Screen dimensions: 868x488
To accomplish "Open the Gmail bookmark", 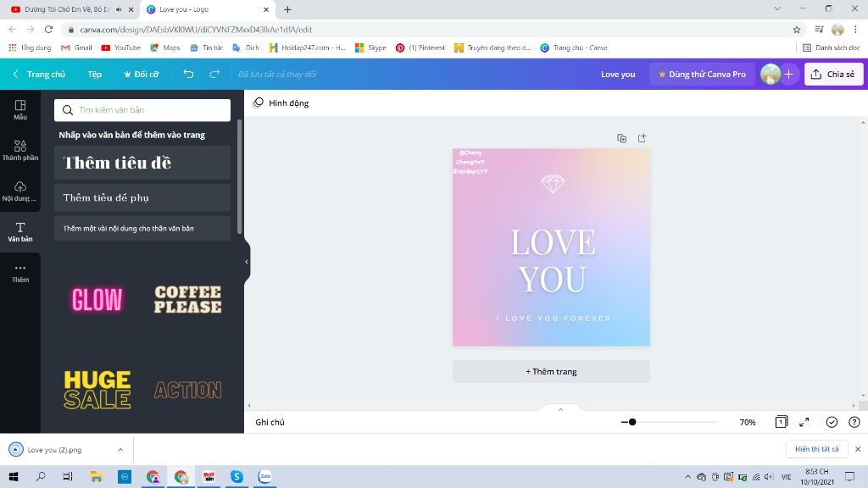I will [76, 47].
